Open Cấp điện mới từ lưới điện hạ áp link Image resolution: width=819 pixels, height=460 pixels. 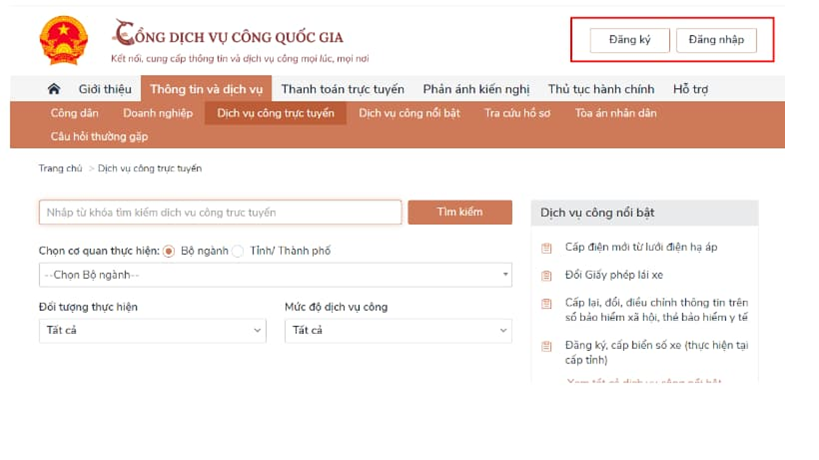[641, 247]
